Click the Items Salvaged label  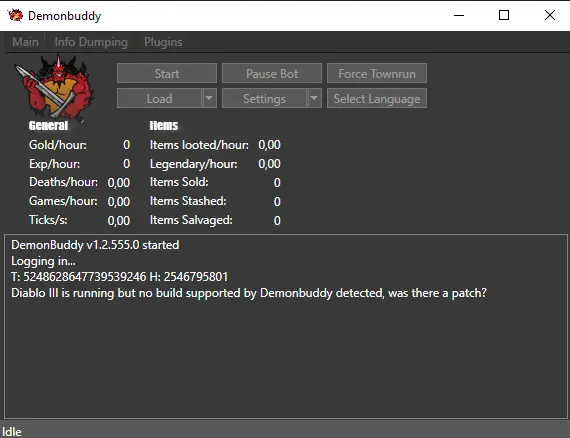tap(191, 220)
